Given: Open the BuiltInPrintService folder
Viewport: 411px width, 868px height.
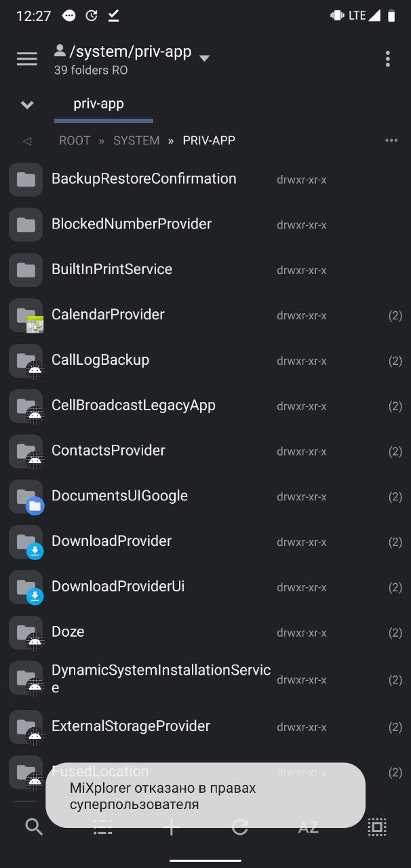Looking at the screenshot, I should pyautogui.click(x=206, y=270).
